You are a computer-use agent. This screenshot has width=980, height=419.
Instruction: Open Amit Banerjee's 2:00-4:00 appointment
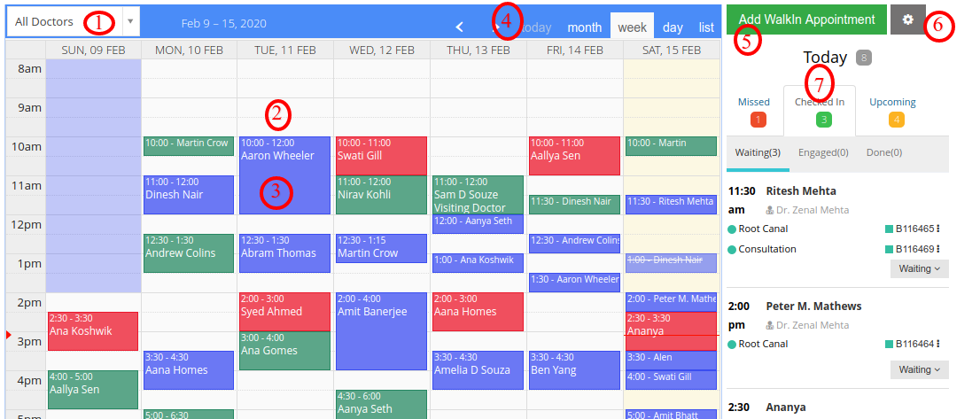click(x=381, y=331)
